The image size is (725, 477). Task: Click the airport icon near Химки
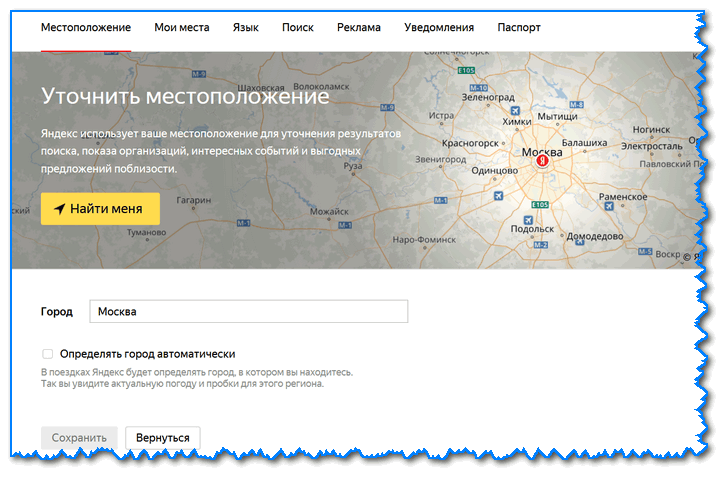(515, 111)
